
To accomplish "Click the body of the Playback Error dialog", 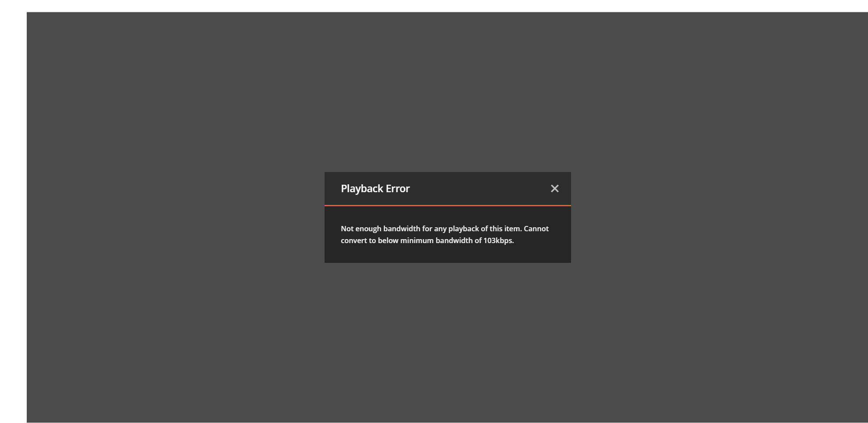I will (447, 235).
